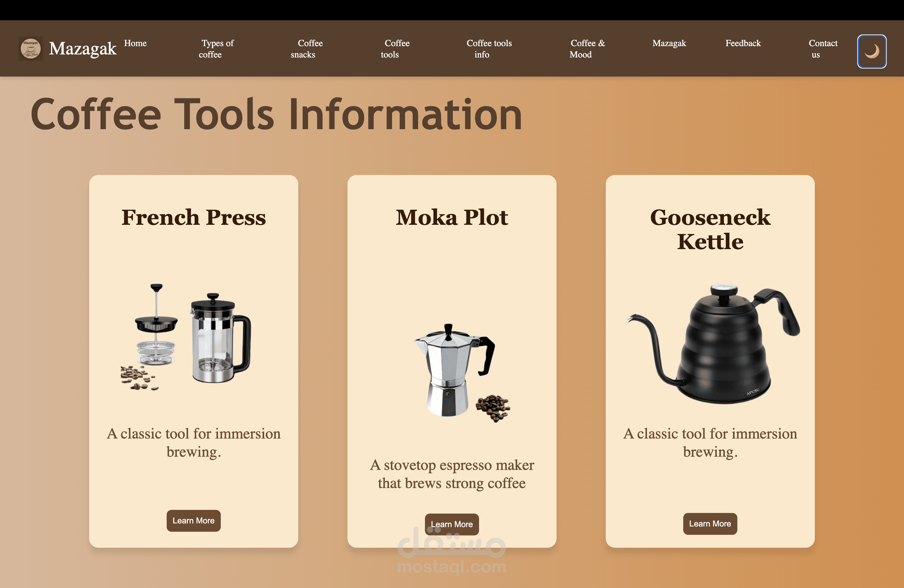904x588 pixels.
Task: Select the Moka pot product image
Action: coord(460,372)
